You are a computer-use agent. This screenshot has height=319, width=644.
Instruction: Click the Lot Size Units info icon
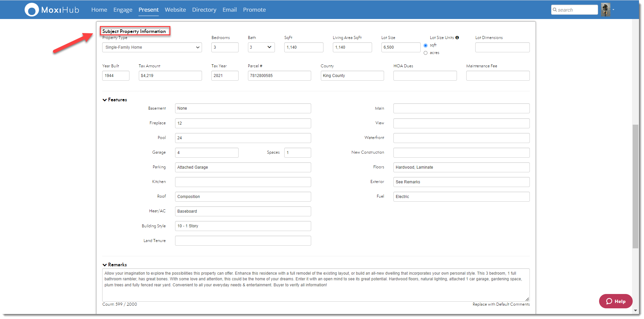point(457,38)
